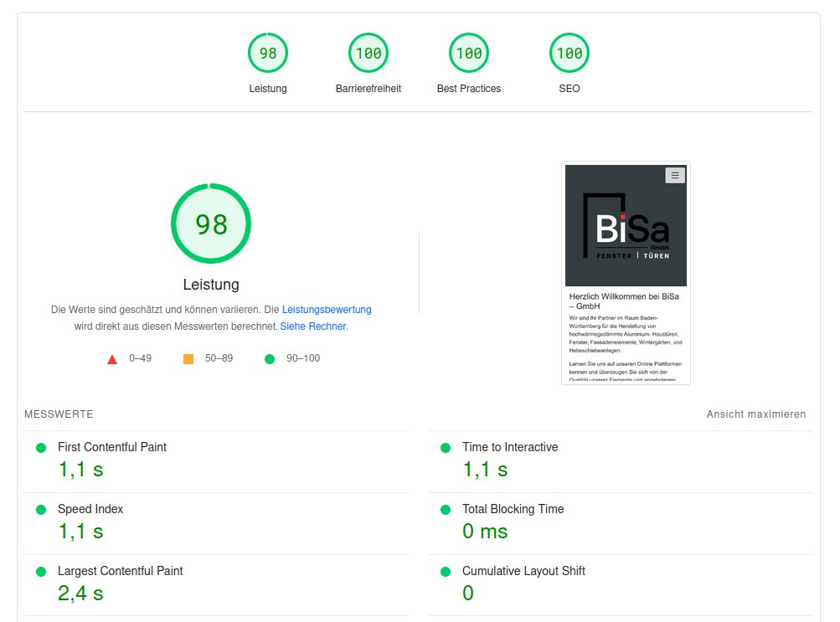The width and height of the screenshot is (840, 622).
Task: Expand the First Contentful Paint metric
Action: click(112, 447)
